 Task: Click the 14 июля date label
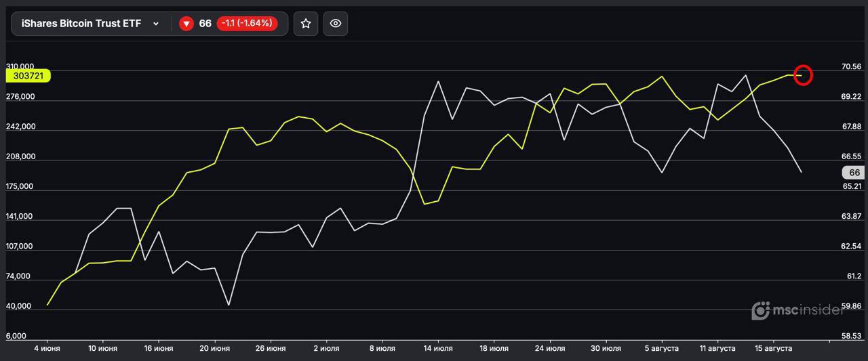439,348
